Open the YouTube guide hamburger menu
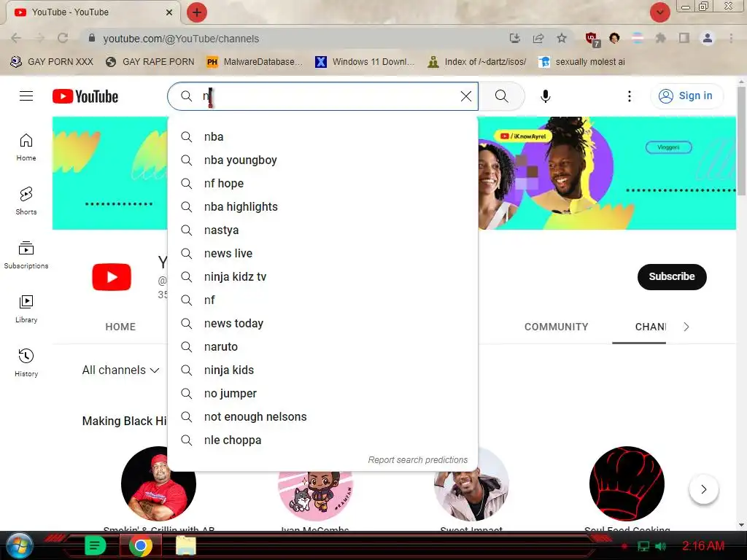This screenshot has width=747, height=560. coord(26,96)
